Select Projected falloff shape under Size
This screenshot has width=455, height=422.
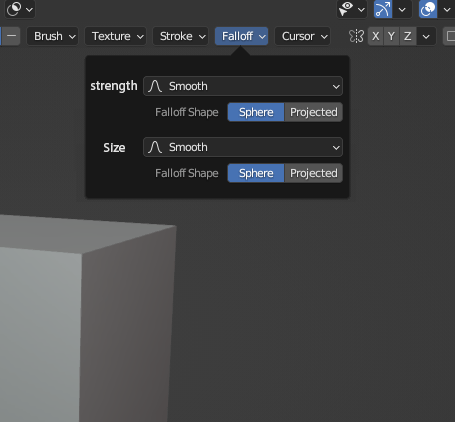click(313, 173)
